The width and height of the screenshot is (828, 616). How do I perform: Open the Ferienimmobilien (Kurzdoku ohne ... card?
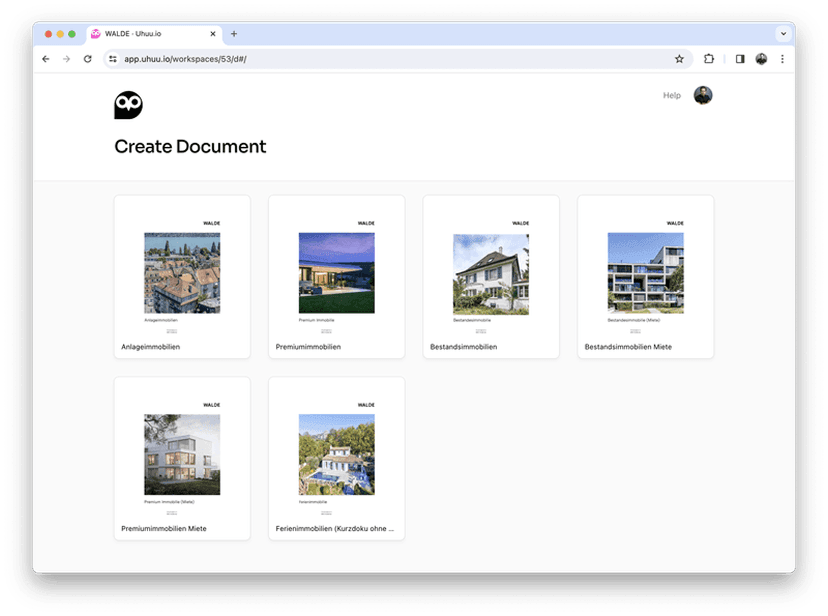pyautogui.click(x=336, y=458)
